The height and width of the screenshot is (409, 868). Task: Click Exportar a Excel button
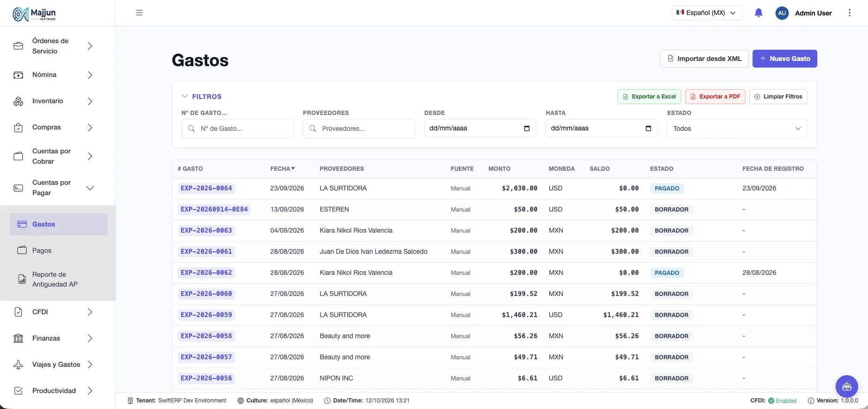(x=649, y=97)
